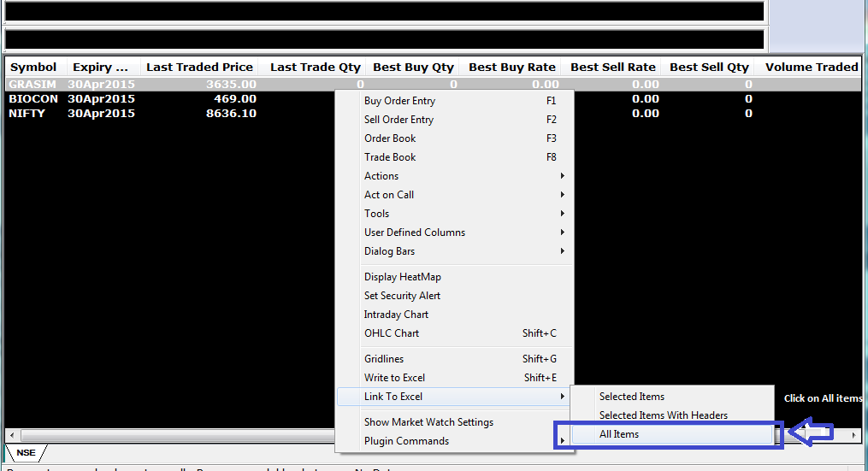Select Buy Order Entry from context menu
Viewport: 868px width, 471px height.
coord(399,101)
